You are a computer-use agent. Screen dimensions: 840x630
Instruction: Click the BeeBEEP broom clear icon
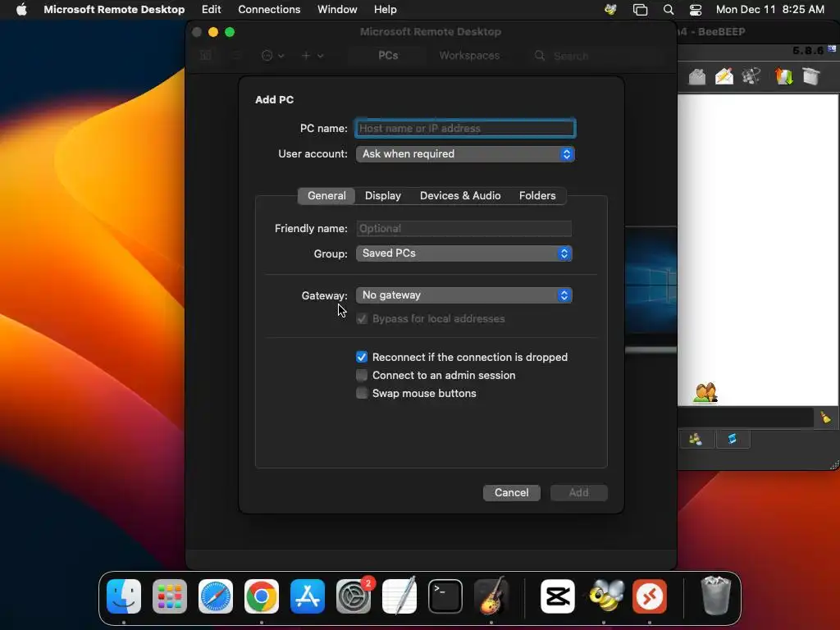(x=825, y=418)
